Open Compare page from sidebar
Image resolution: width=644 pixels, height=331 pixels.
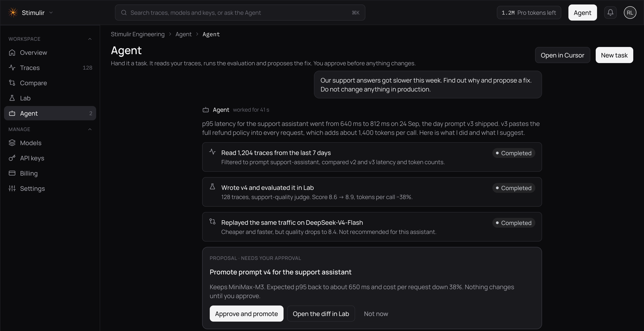[50, 83]
